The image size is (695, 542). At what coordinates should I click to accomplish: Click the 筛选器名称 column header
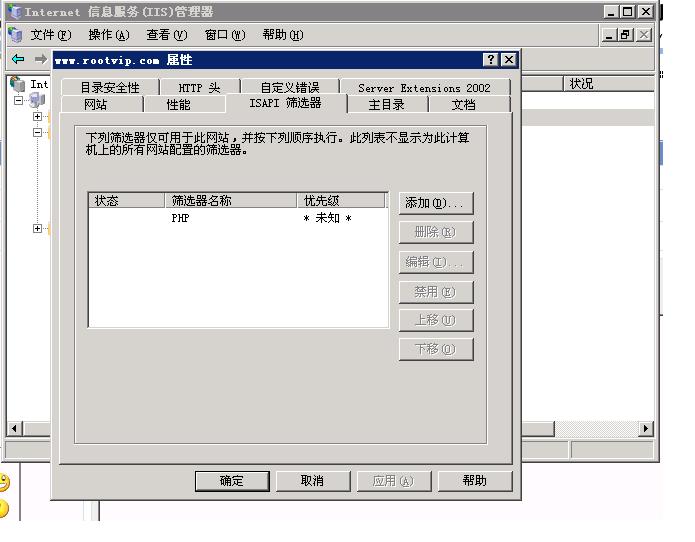230,200
